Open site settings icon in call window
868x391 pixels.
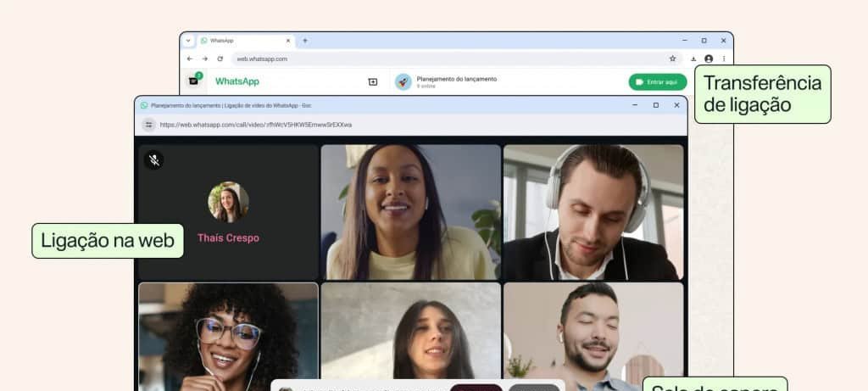pyautogui.click(x=148, y=125)
